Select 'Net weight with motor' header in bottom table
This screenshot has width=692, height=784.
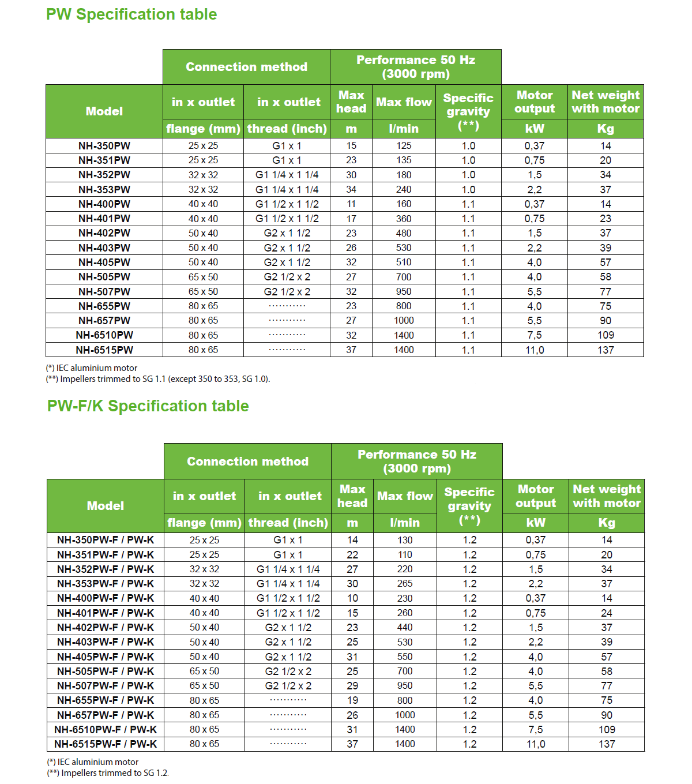click(607, 496)
